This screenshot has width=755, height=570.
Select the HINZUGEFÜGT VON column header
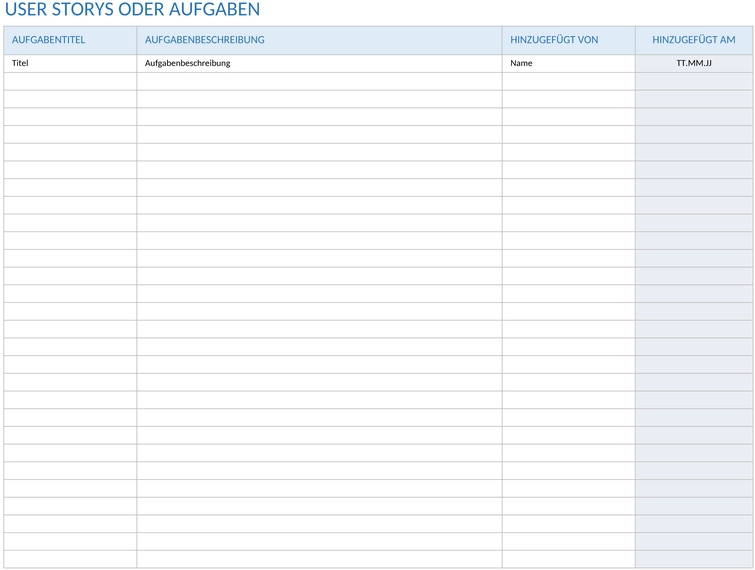[x=569, y=40]
